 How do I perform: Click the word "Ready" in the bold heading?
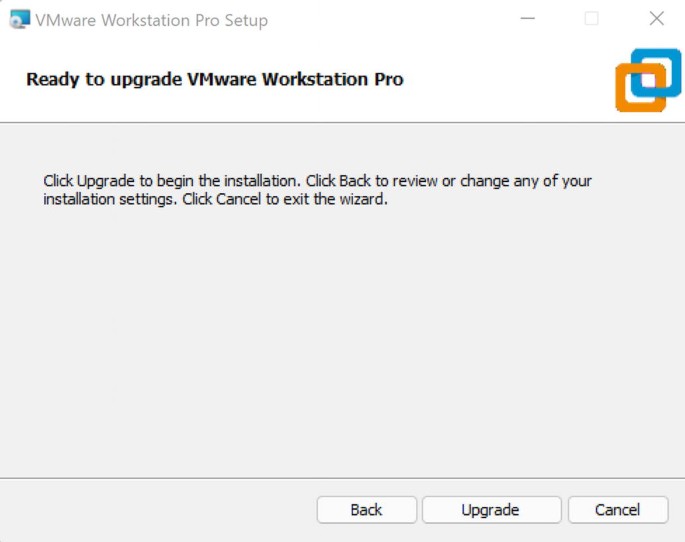[52, 79]
